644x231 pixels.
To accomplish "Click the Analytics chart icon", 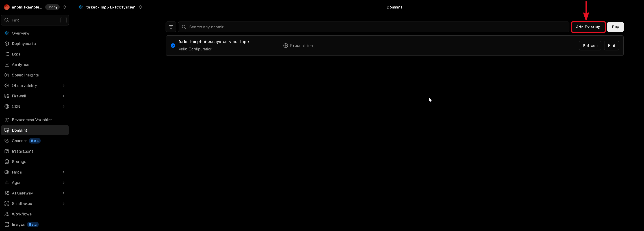I will (7, 65).
